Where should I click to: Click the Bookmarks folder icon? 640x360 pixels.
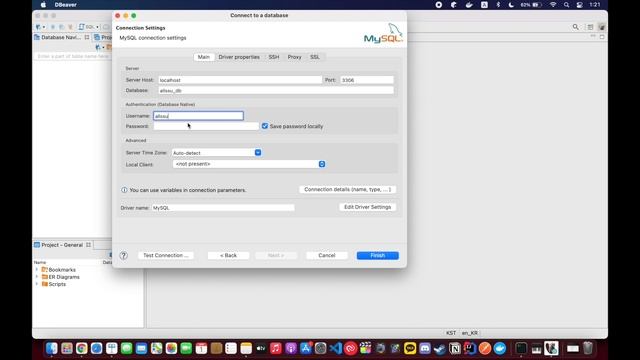click(x=45, y=270)
